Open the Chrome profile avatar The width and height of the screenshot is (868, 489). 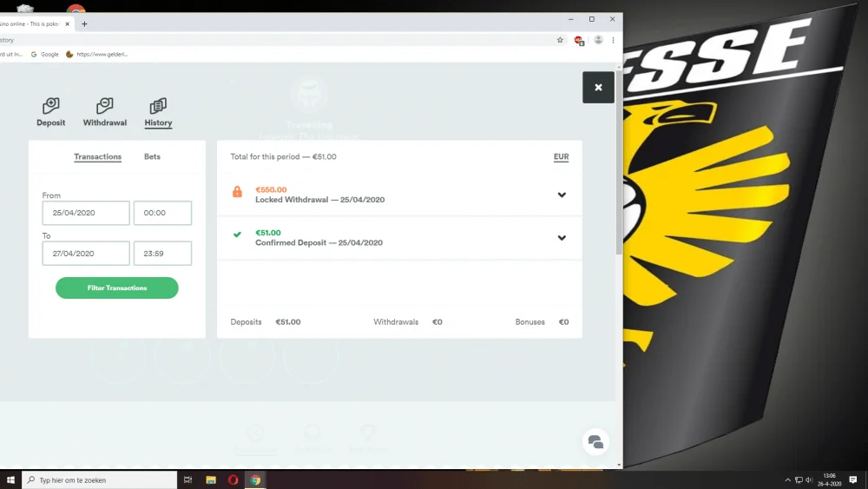[x=598, y=40]
